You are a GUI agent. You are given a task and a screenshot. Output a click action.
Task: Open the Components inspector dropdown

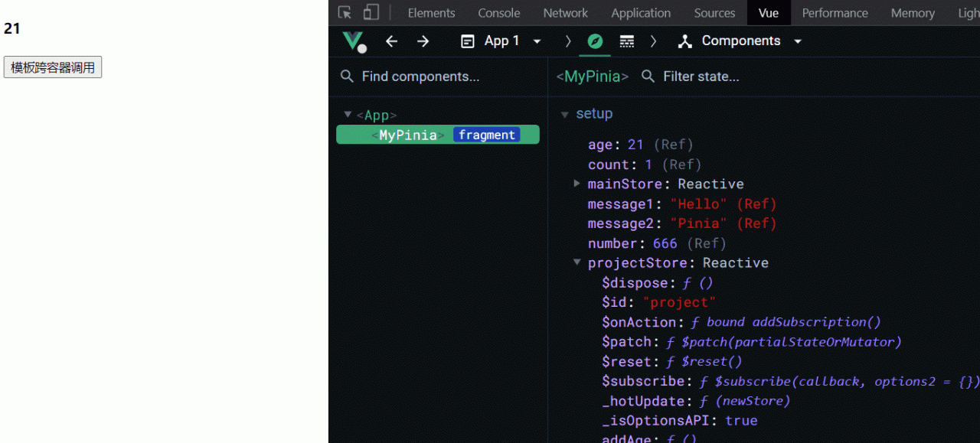740,41
